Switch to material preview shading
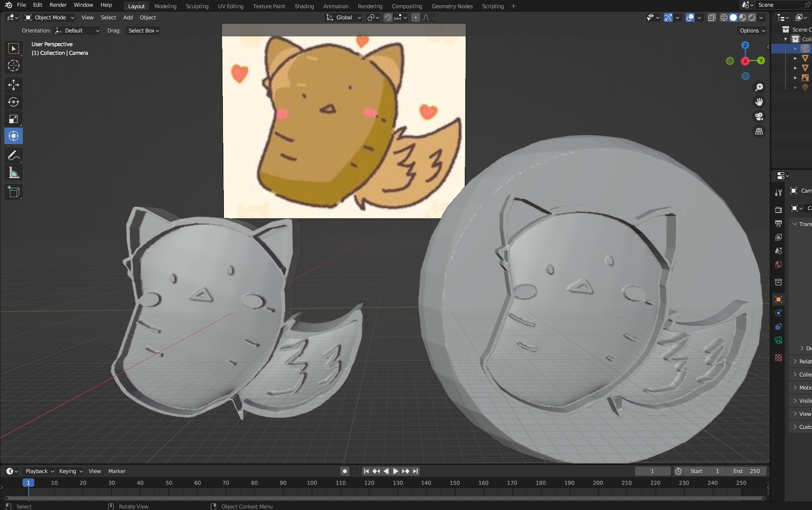The height and width of the screenshot is (510, 812). 743,17
